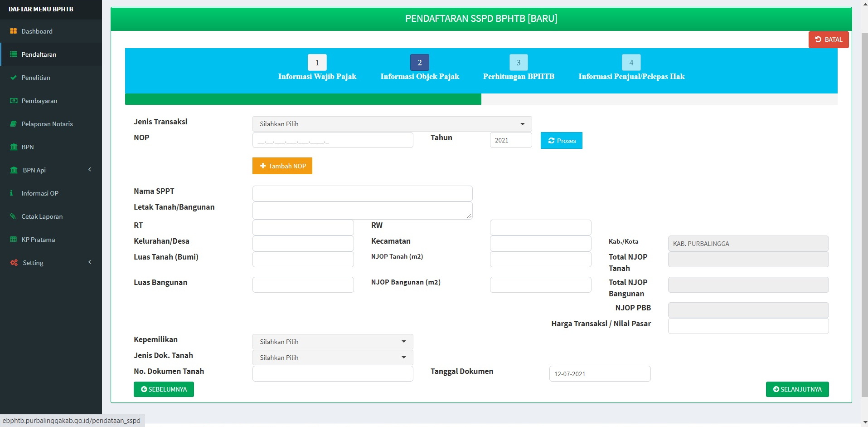
Task: Open the Kepemilikan selection list
Action: click(332, 341)
